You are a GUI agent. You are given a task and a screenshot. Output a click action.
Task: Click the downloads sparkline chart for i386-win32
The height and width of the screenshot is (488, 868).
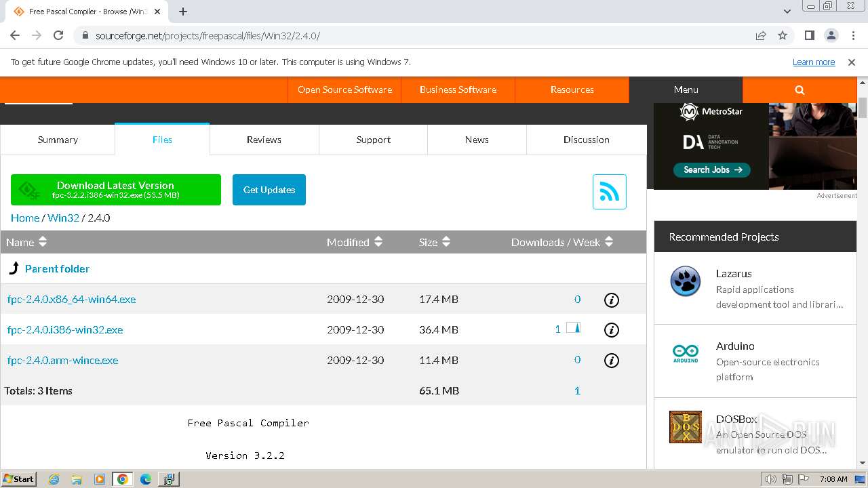pyautogui.click(x=574, y=329)
